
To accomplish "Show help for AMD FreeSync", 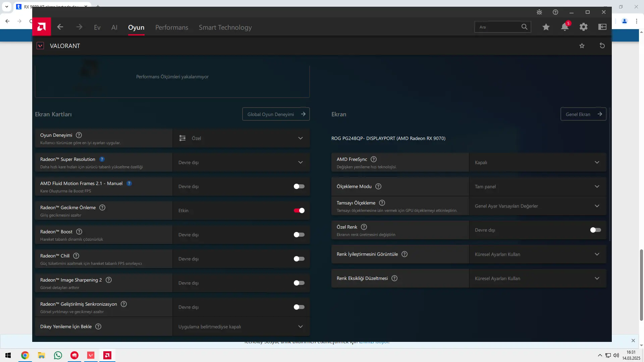I will [x=374, y=159].
